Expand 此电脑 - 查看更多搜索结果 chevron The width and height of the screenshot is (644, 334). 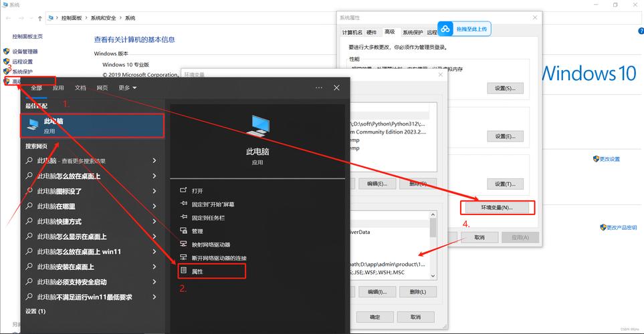tap(154, 160)
